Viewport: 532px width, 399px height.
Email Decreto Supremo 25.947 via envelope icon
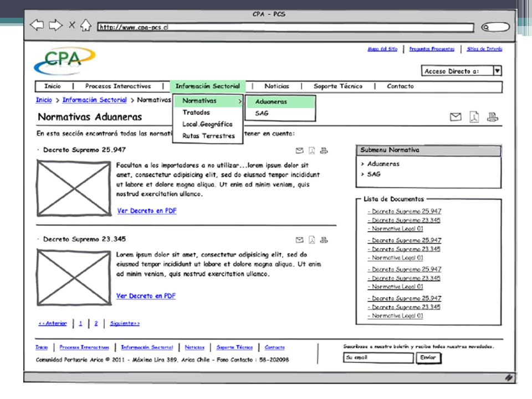299,150
